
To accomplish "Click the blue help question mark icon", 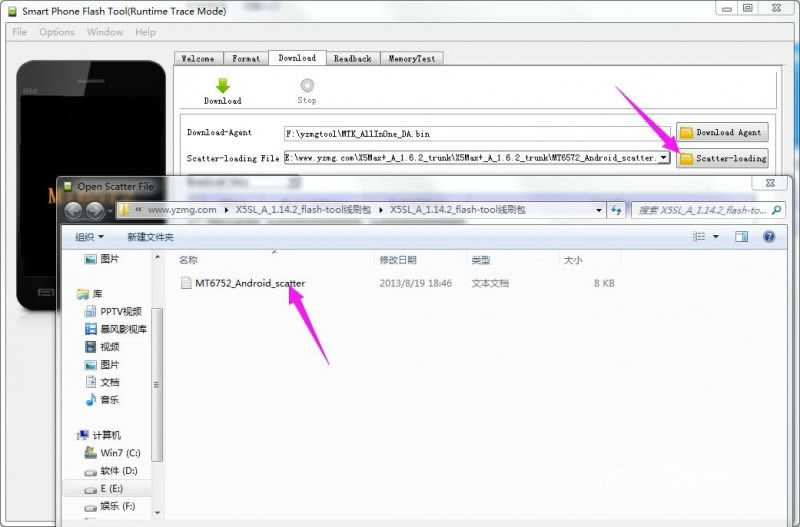I will pyautogui.click(x=769, y=236).
